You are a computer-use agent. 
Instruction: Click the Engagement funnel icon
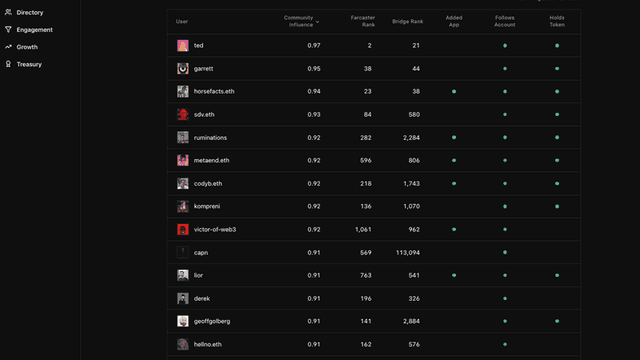[x=8, y=29]
